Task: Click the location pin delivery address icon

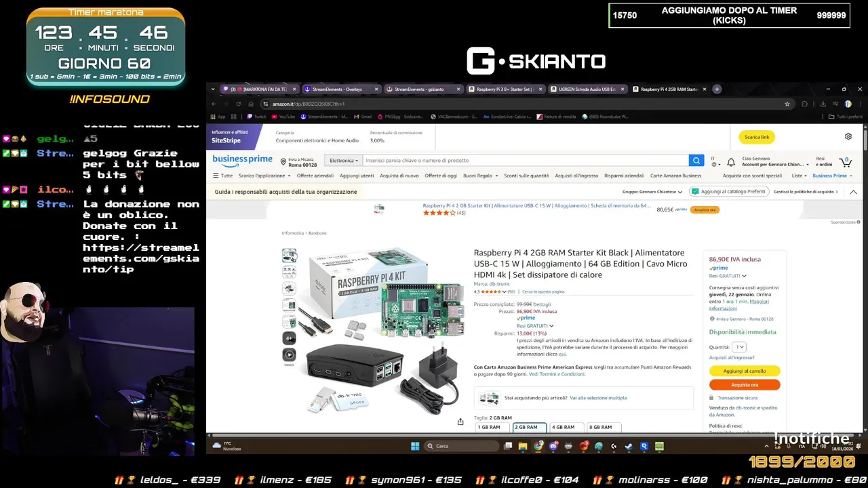Action: coord(283,161)
